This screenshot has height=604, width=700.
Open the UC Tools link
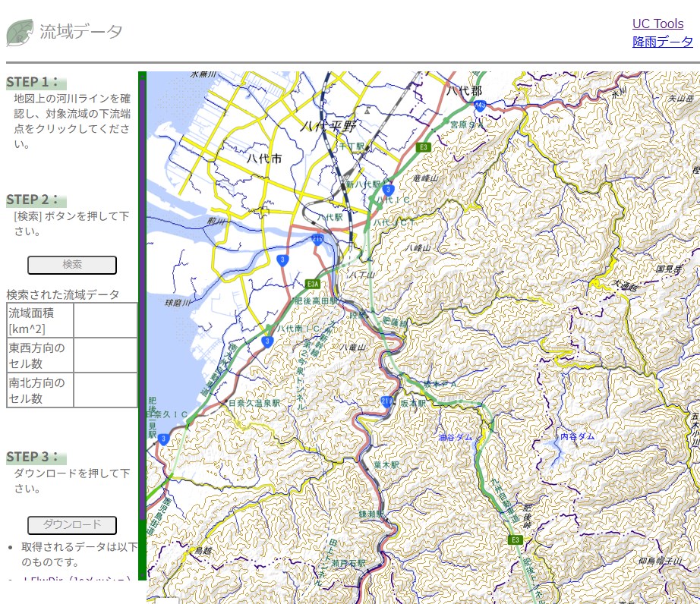click(x=657, y=24)
